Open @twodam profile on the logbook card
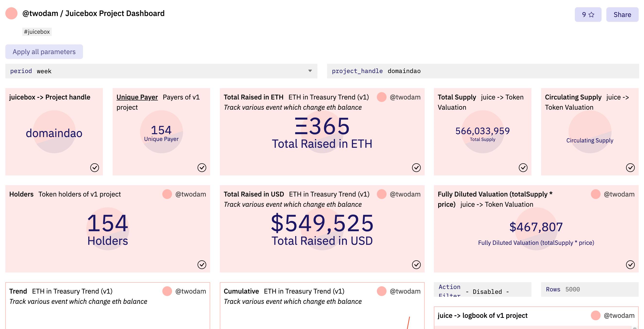The image size is (644, 329). [x=619, y=315]
